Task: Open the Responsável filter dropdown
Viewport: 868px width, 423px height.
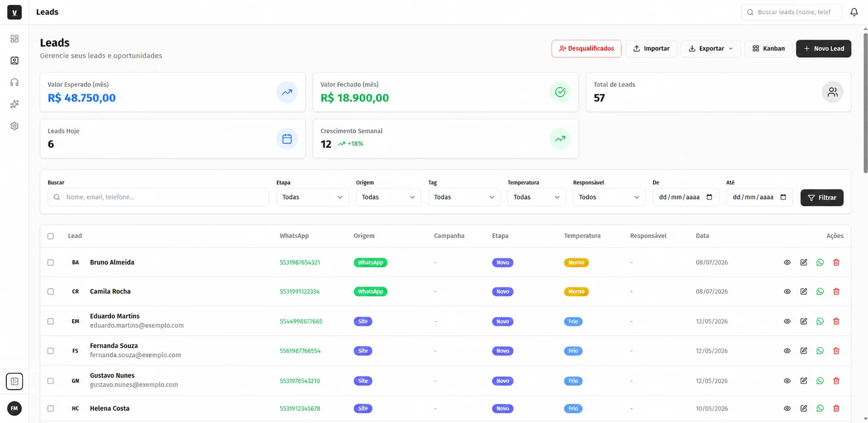Action: coord(609,197)
